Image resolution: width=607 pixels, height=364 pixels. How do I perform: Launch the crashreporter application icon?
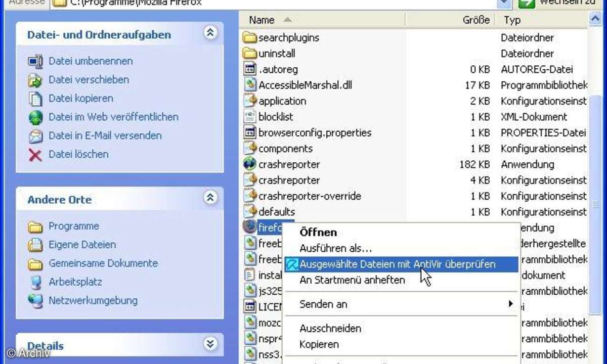pyautogui.click(x=249, y=164)
